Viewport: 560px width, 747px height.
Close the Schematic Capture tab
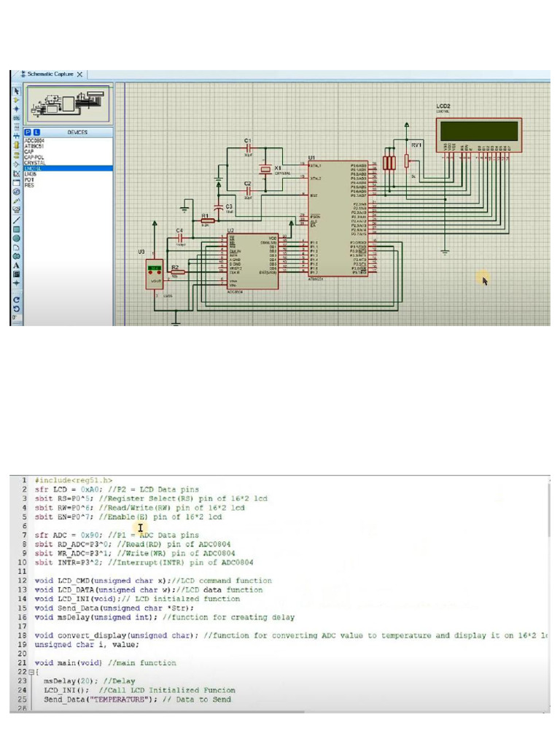(x=79, y=74)
